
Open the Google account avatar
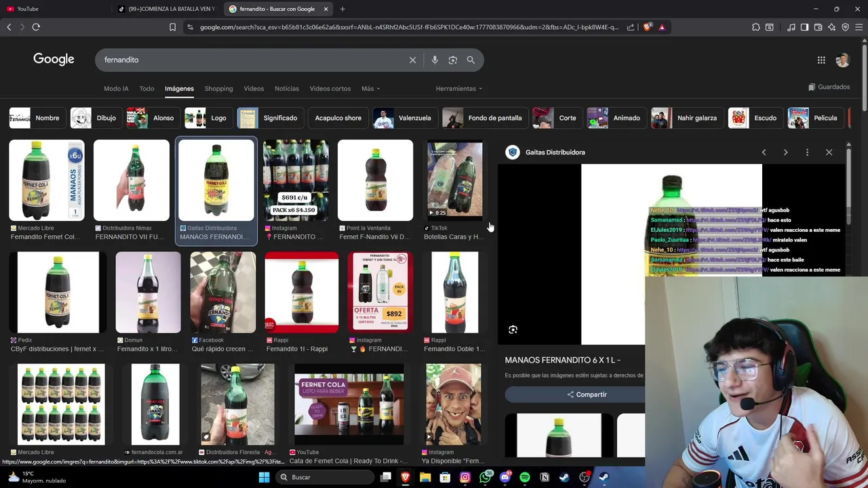(x=842, y=60)
